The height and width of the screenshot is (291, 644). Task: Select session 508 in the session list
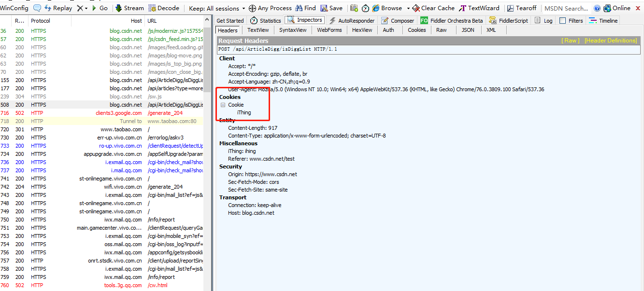tap(97, 104)
